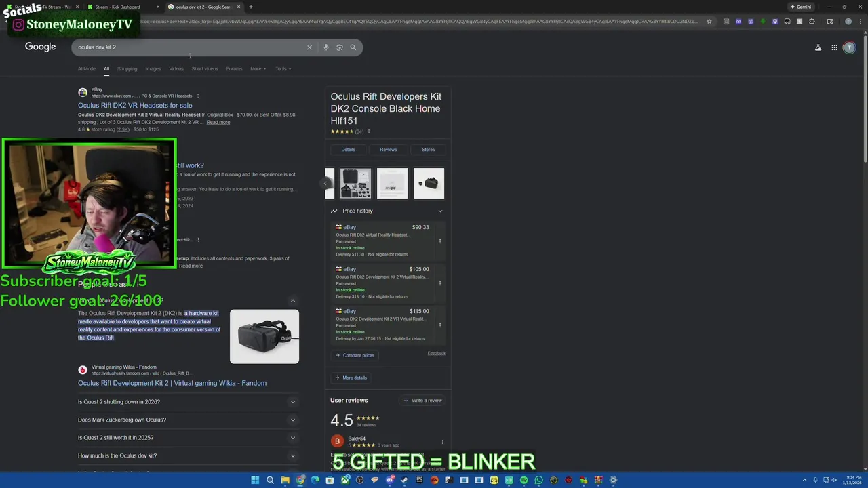Open options for eBay DK2 search result
868x488 pixels.
tap(198, 96)
